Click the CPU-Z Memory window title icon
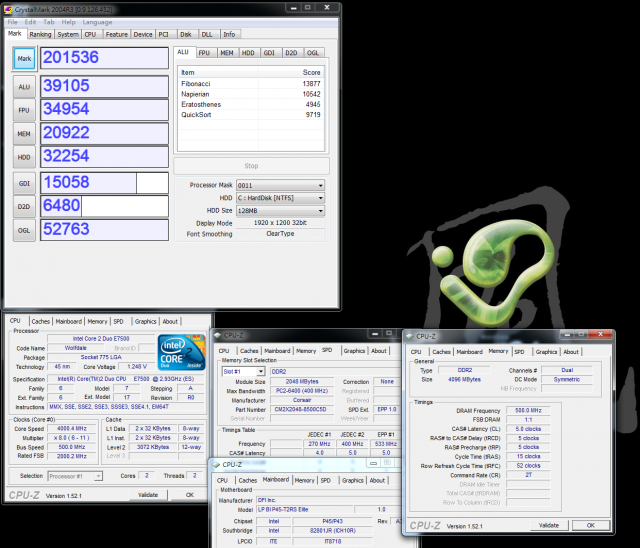Viewport: 640px width, 548px height. coord(410,336)
